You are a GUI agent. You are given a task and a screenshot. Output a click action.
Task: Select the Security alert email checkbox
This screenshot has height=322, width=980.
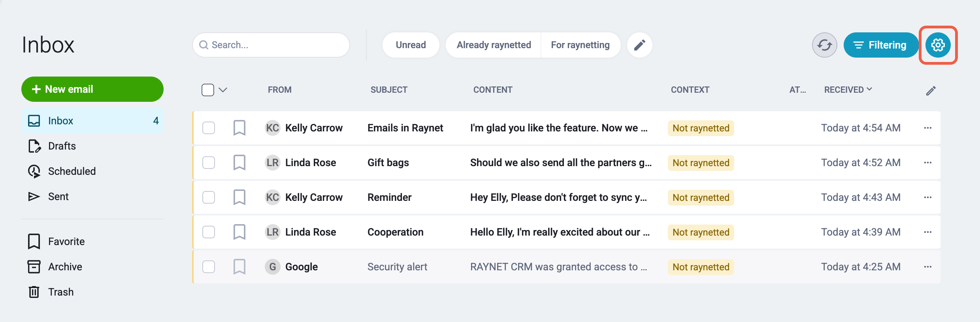(x=209, y=267)
